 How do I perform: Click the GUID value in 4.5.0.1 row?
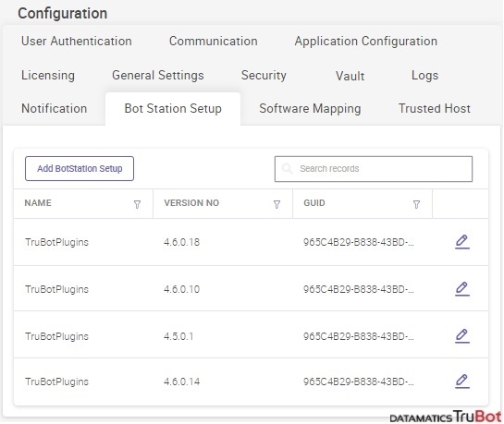coord(359,336)
